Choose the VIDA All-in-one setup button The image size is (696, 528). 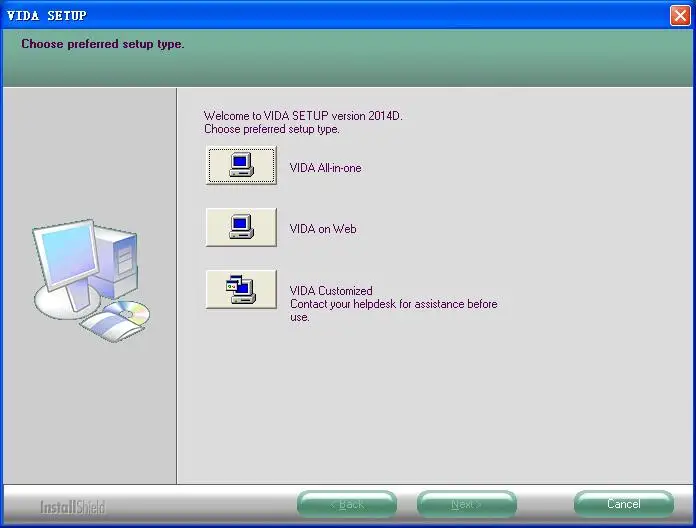(241, 165)
